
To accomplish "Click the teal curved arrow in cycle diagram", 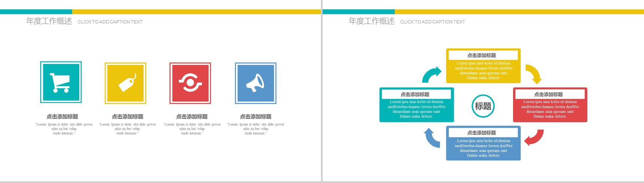I will (431, 74).
